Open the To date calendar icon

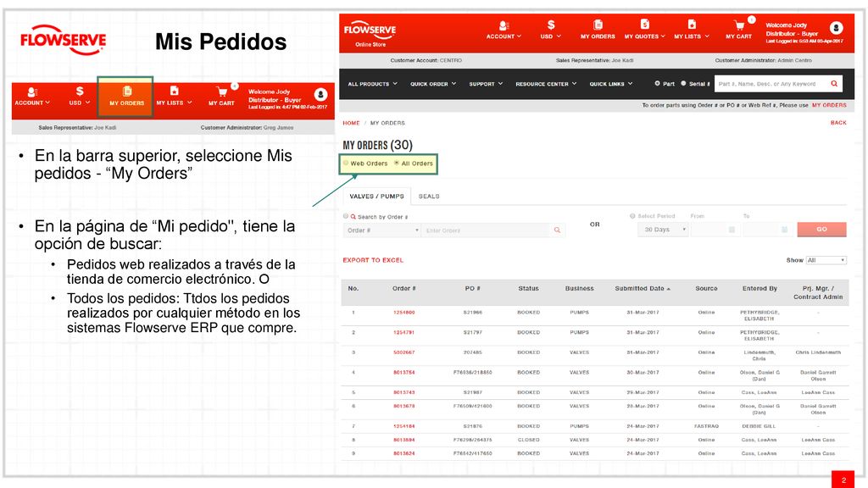[784, 230]
